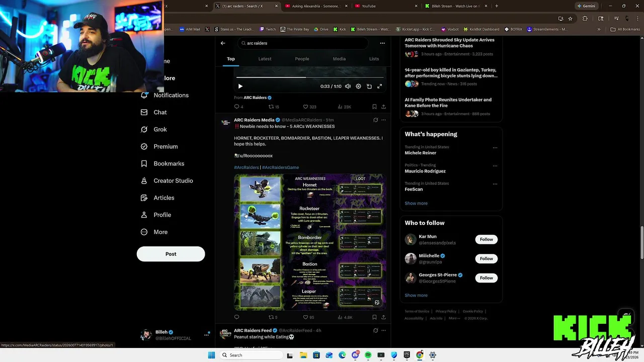Show more under What's happening

click(416, 203)
